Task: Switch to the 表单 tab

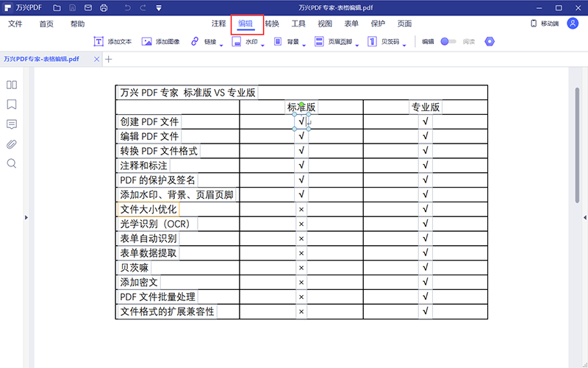Action: click(x=351, y=24)
